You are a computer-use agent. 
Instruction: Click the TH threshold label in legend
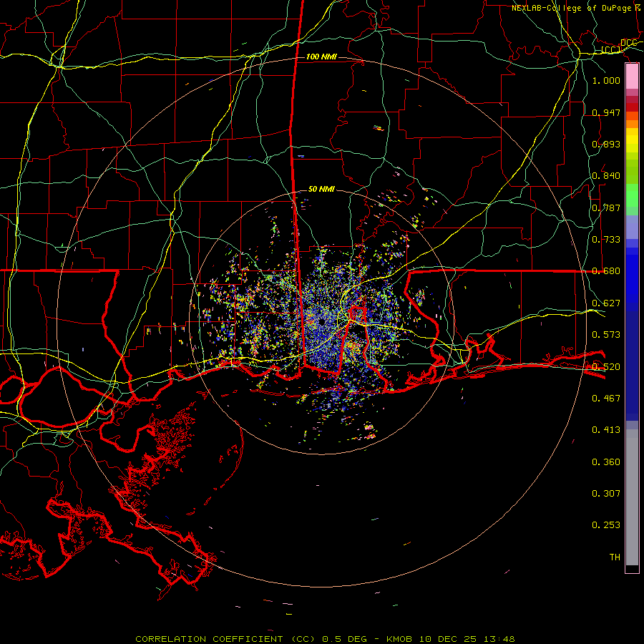pyautogui.click(x=615, y=557)
